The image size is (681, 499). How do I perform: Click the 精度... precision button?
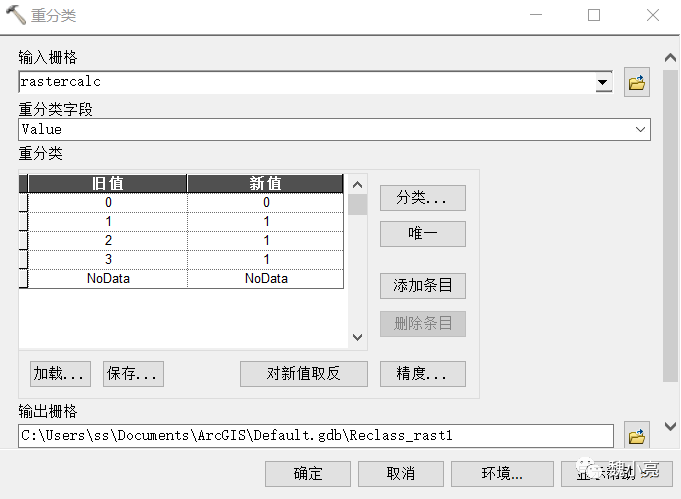[423, 374]
